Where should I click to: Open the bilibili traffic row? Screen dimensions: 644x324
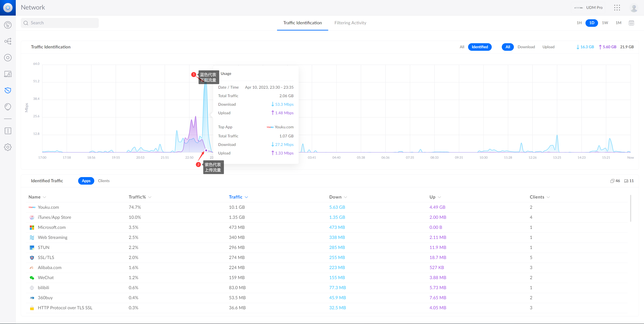point(327,288)
